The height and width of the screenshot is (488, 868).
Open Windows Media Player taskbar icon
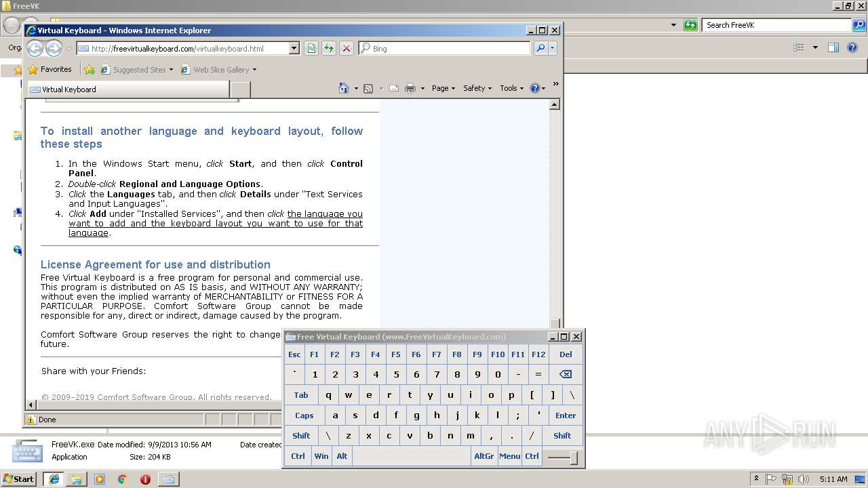(x=100, y=479)
